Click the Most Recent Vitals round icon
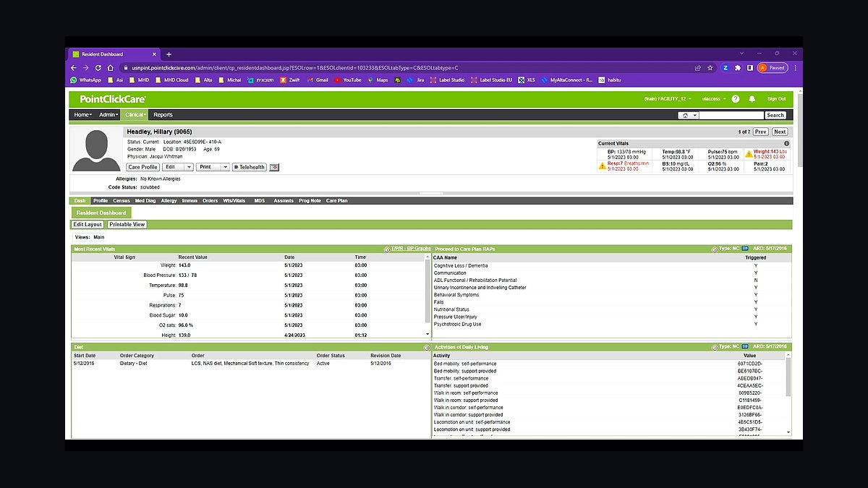 [386, 249]
